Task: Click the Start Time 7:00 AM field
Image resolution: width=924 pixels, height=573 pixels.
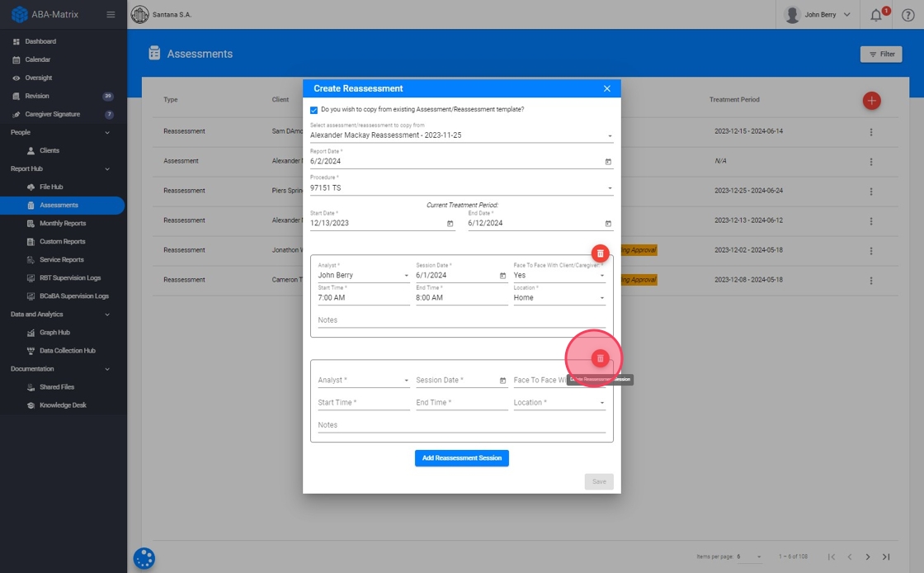Action: pyautogui.click(x=364, y=298)
